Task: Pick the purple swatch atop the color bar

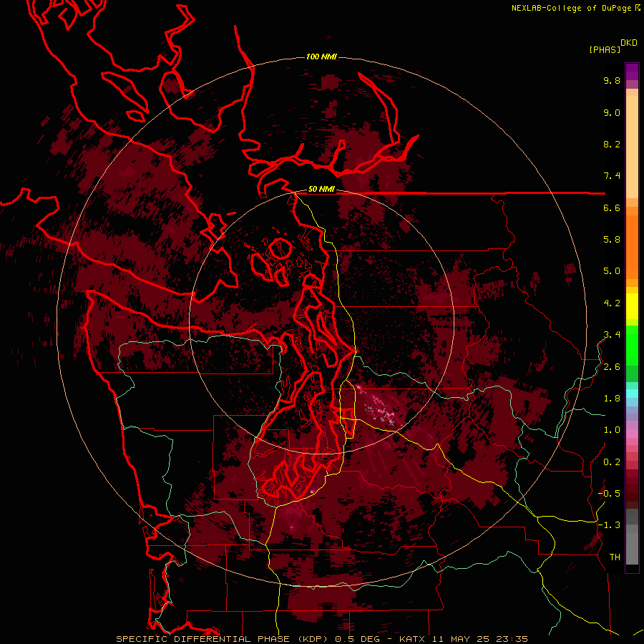Action: click(632, 72)
